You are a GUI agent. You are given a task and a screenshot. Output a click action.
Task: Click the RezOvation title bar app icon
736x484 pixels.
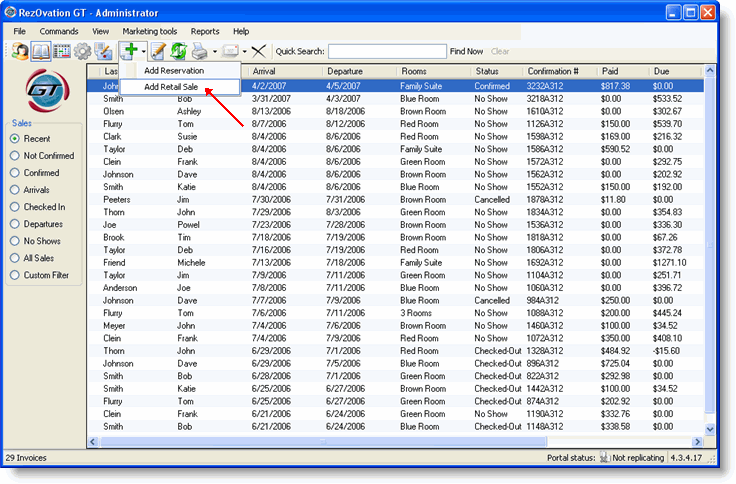pos(10,12)
